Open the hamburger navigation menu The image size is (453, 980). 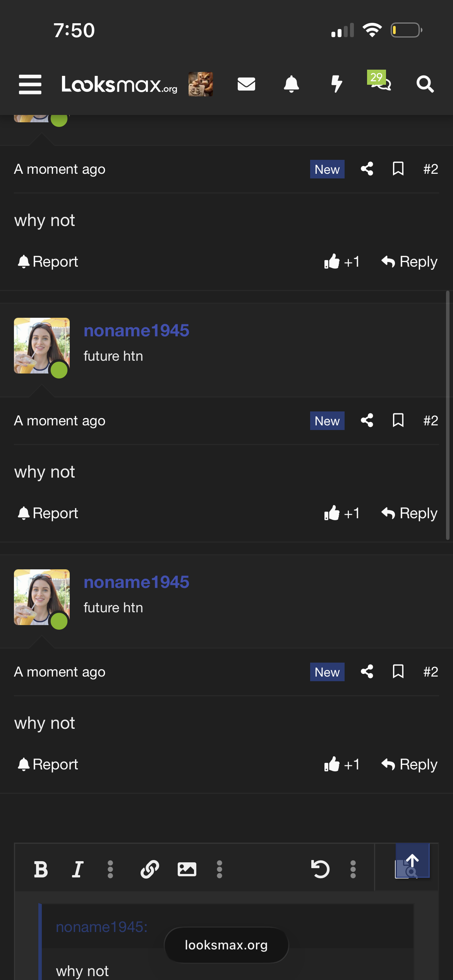coord(30,84)
